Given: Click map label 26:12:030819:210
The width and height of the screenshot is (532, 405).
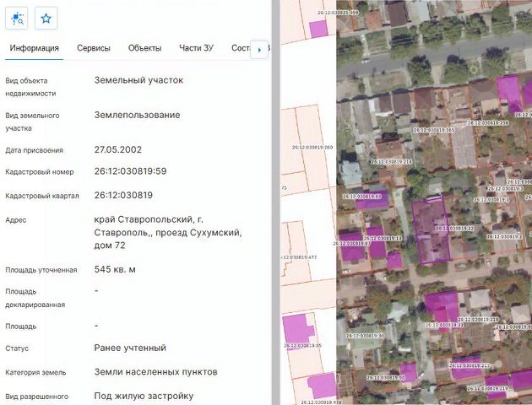Looking at the screenshot, I should pyautogui.click(x=479, y=319).
